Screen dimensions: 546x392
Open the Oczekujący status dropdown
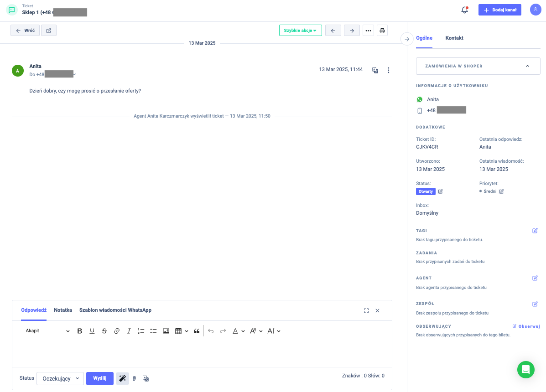[x=60, y=378]
